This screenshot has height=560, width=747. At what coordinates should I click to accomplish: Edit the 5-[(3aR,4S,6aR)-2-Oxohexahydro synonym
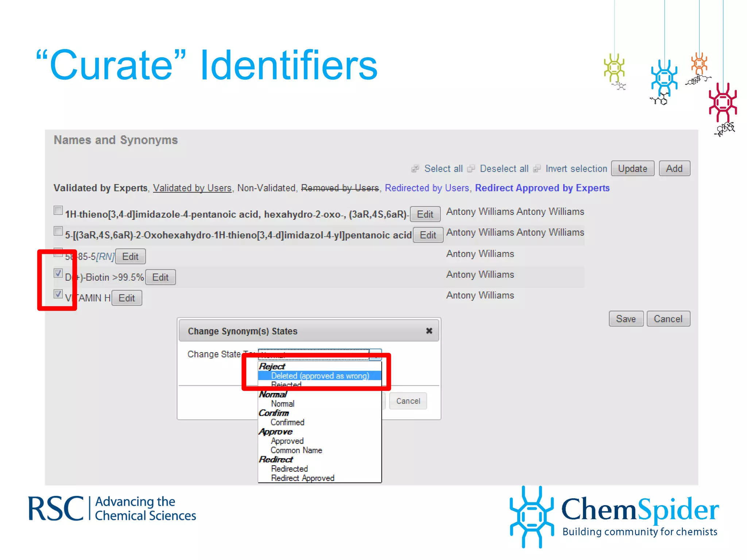(428, 235)
